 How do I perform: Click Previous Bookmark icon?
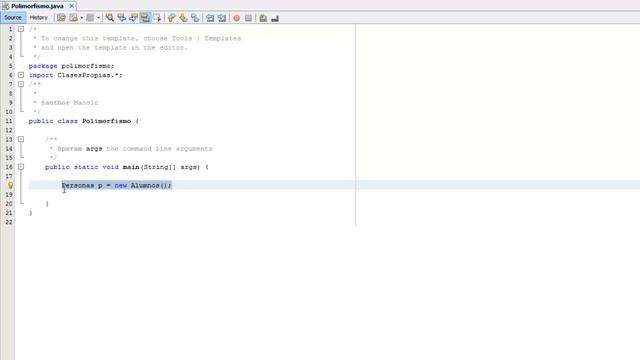point(171,18)
